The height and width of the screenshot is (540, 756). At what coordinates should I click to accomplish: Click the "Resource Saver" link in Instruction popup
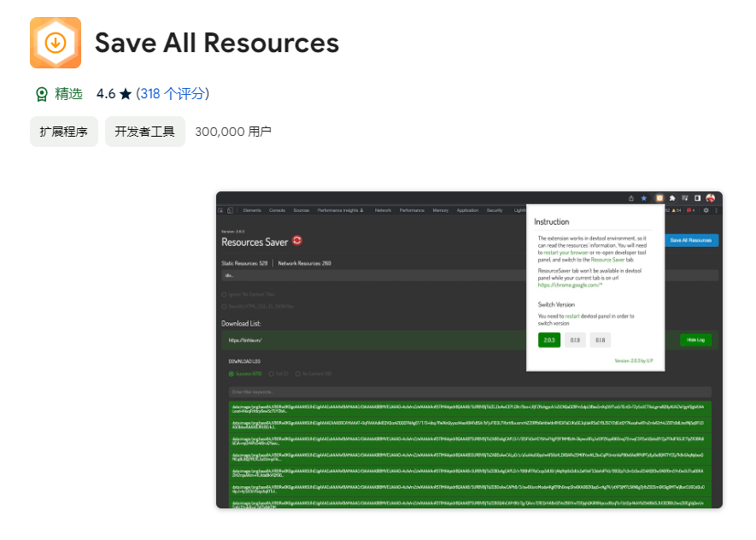pos(608,260)
